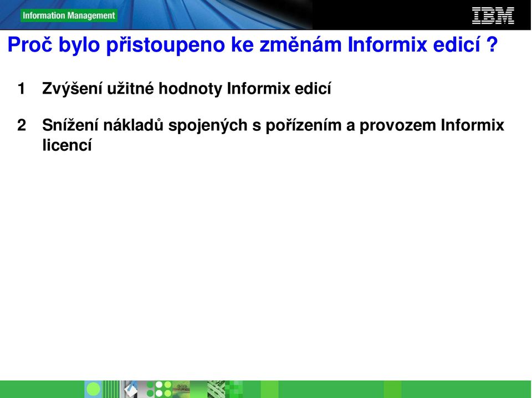The width and height of the screenshot is (532, 398).
Task: Click the word 'licencí' in item 2
Action: [x=67, y=145]
